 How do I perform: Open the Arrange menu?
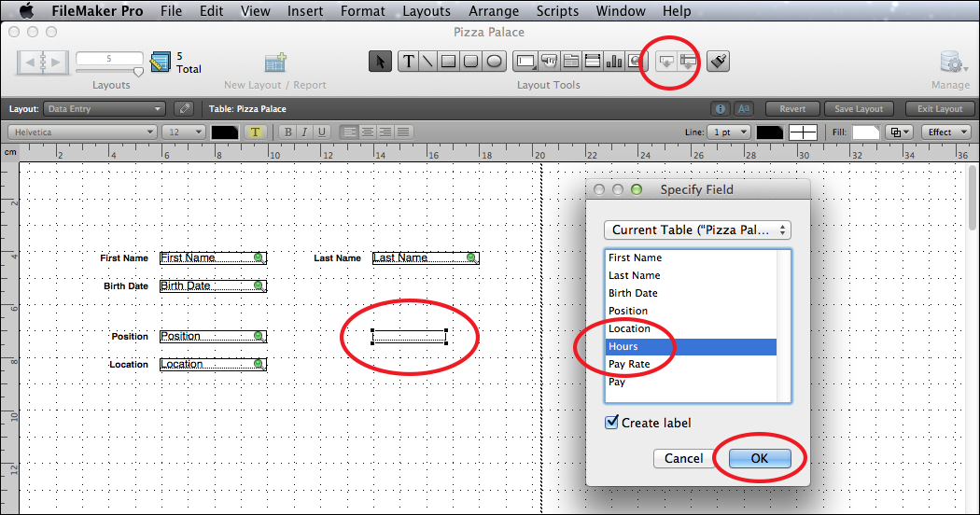(x=493, y=10)
